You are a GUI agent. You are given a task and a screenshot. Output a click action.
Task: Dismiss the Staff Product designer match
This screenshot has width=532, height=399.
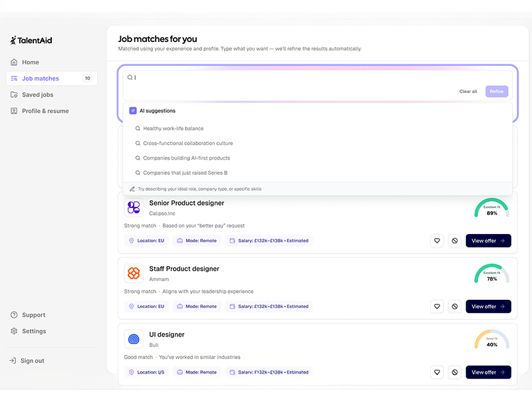tap(455, 307)
